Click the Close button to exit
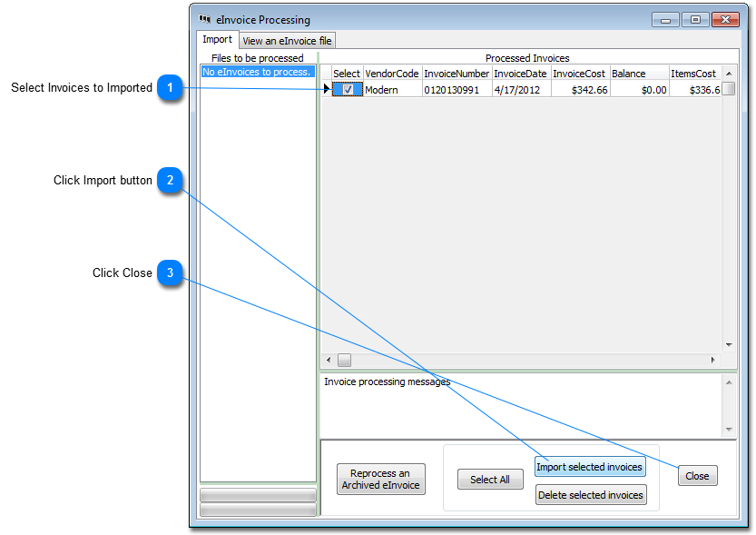 coord(697,475)
